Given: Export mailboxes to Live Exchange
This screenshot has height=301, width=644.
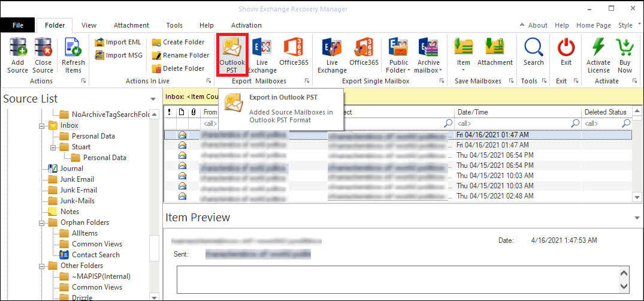Looking at the screenshot, I should pyautogui.click(x=262, y=55).
